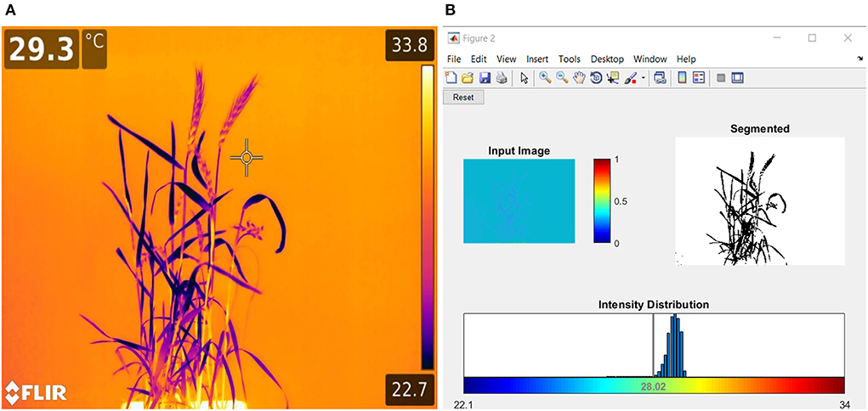Toggle the Insert Colorbar button
This screenshot has width=868, height=411.
point(682,78)
